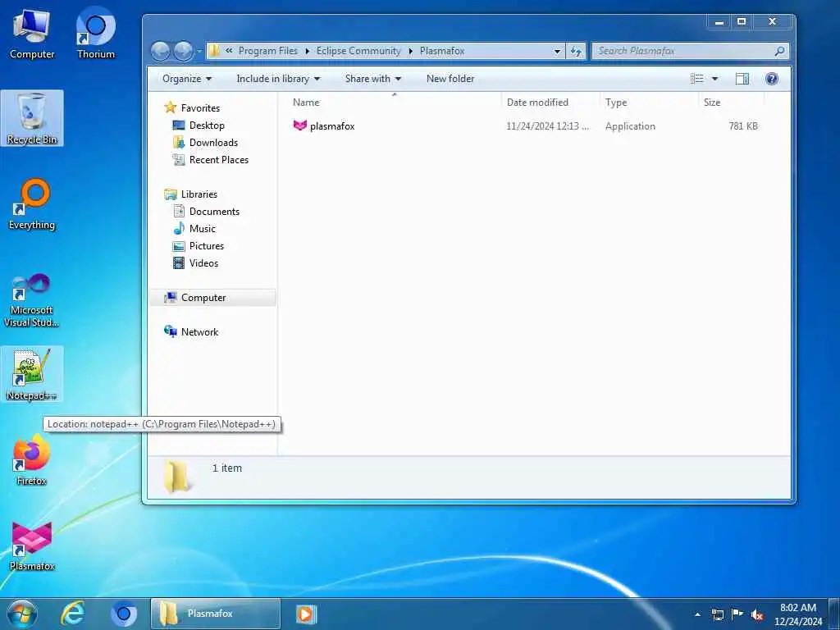Click the network tray icon
This screenshot has width=840, height=630.
tap(717, 614)
